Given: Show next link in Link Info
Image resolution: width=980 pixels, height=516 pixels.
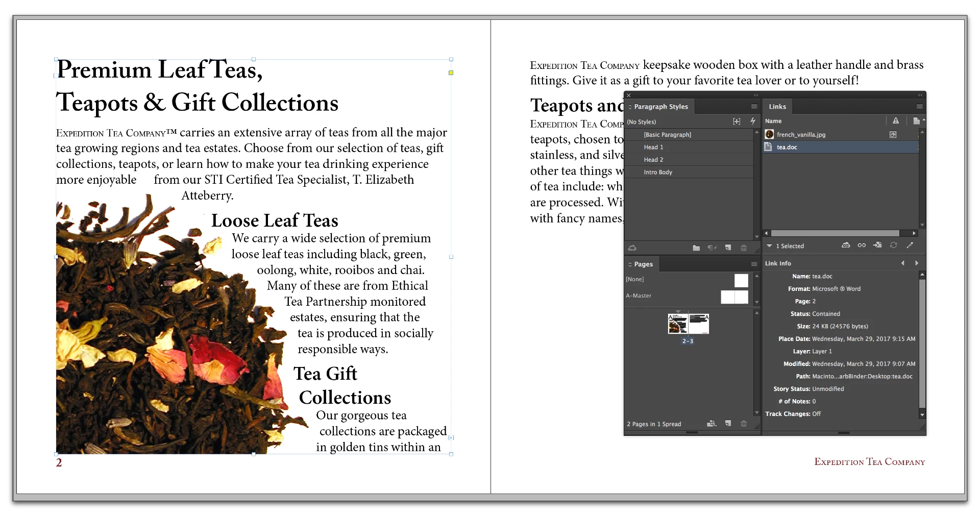Looking at the screenshot, I should click(x=917, y=263).
